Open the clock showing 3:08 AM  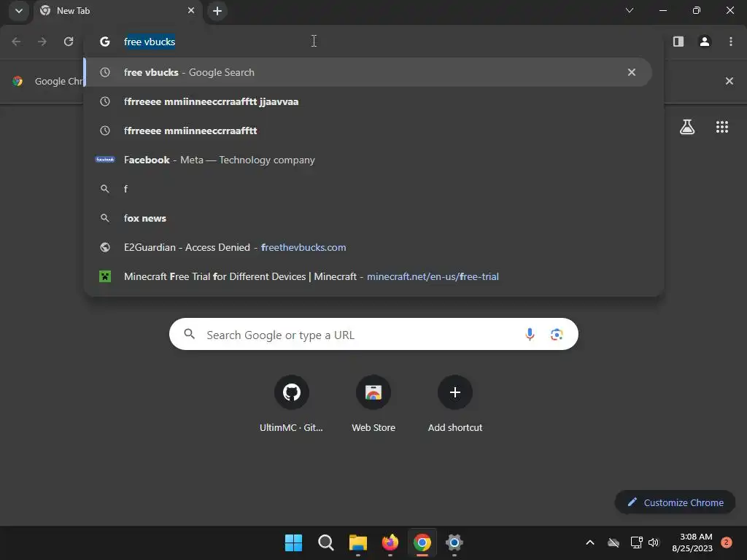coord(692,542)
